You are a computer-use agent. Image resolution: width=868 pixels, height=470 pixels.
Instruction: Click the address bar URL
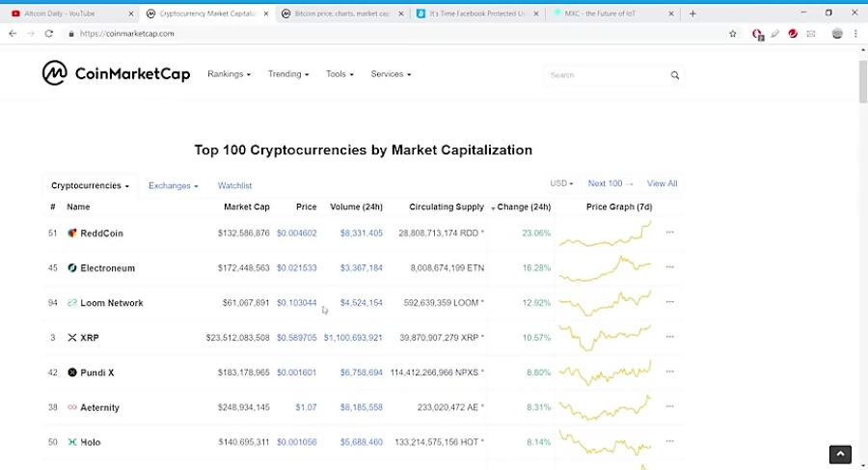point(126,34)
